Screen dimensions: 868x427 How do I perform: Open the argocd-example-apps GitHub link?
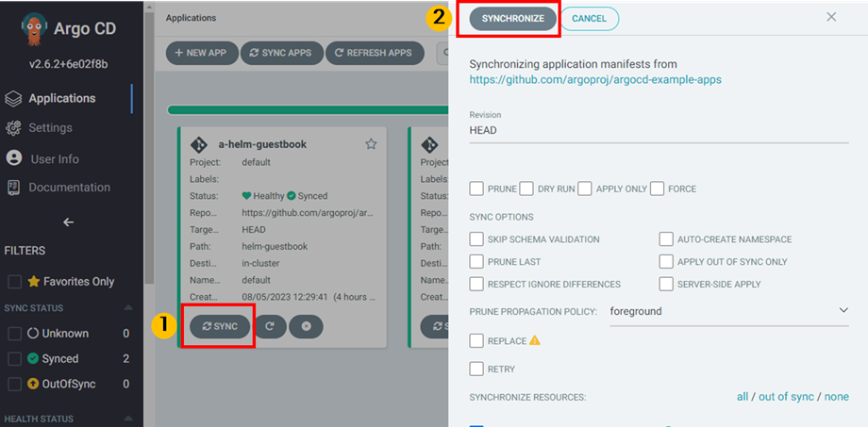click(595, 79)
